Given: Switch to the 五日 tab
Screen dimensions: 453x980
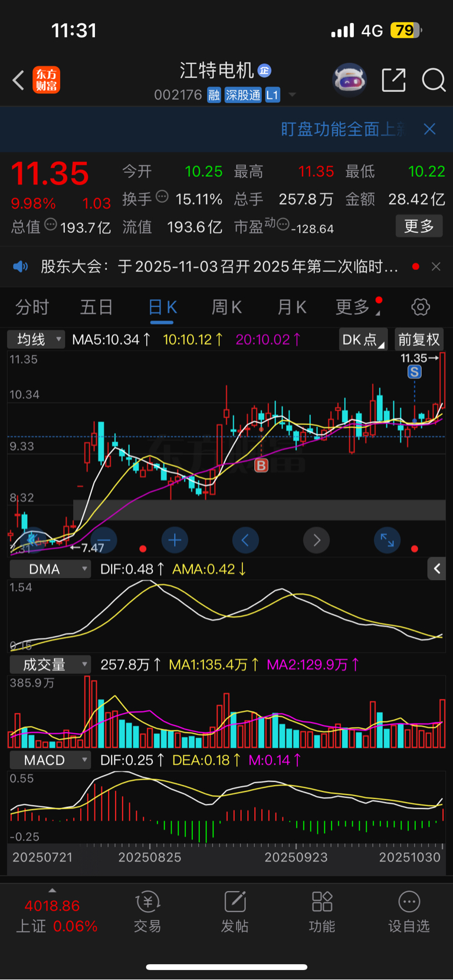Looking at the screenshot, I should pos(97,307).
